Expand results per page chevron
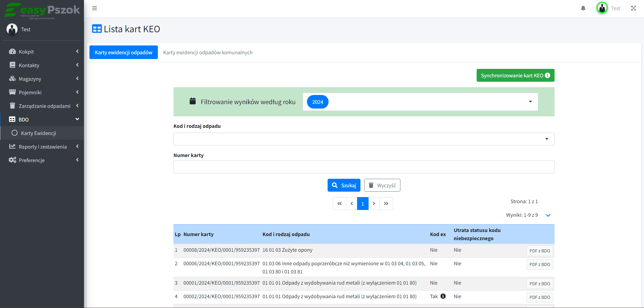 (548, 215)
